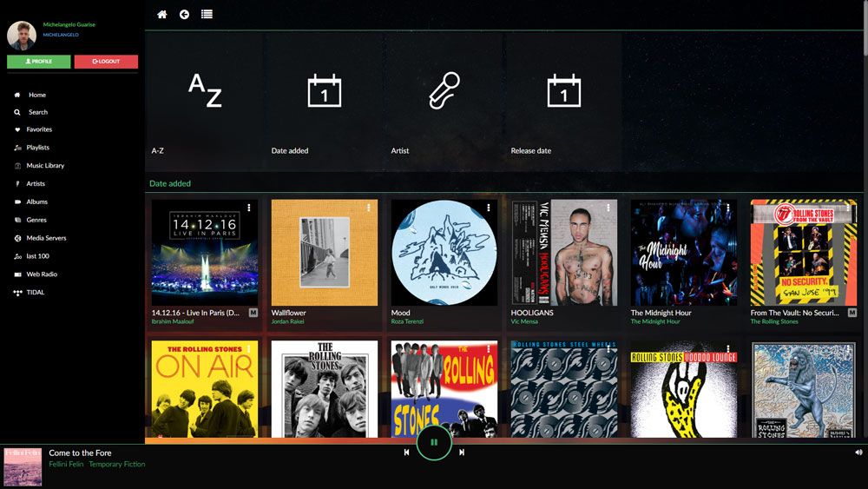
Task: Open Web Radio from the sidebar
Action: [41, 274]
